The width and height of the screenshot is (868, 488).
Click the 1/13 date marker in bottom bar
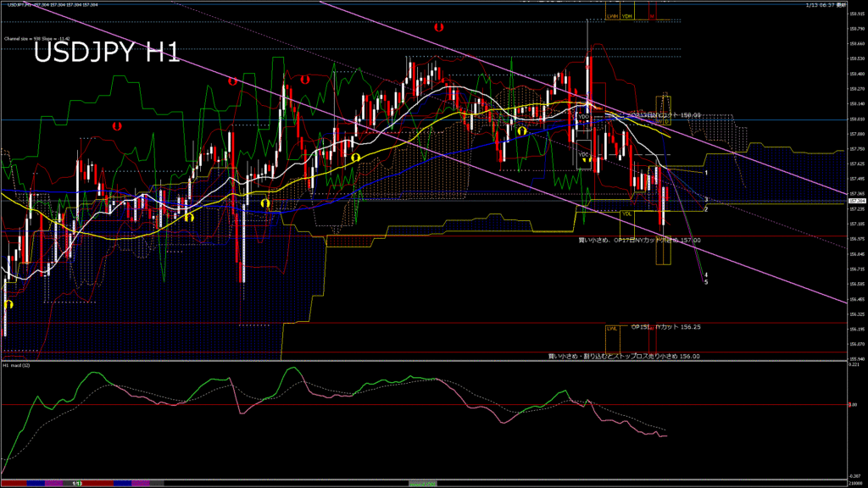(76, 483)
